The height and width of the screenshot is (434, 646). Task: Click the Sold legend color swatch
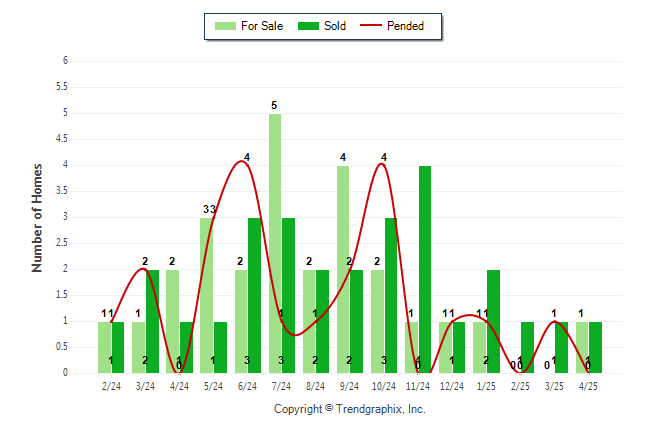coord(308,26)
